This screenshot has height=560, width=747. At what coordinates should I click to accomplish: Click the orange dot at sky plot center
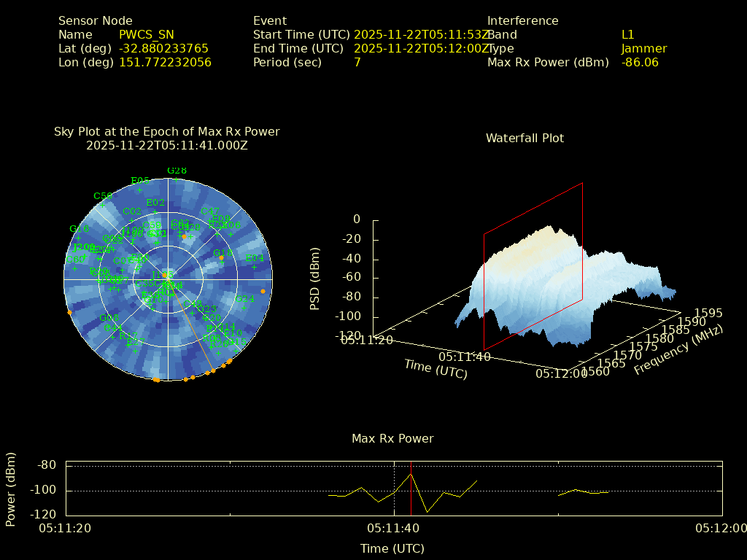(165, 276)
